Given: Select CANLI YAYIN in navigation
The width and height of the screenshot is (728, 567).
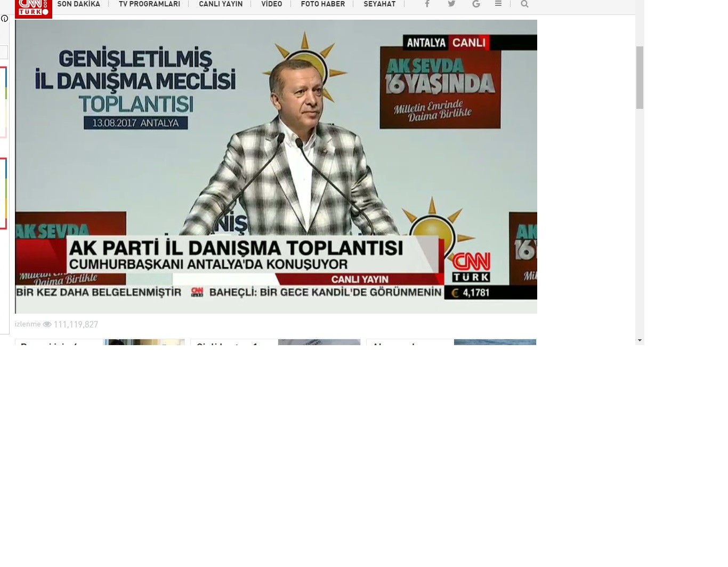Looking at the screenshot, I should pyautogui.click(x=221, y=4).
